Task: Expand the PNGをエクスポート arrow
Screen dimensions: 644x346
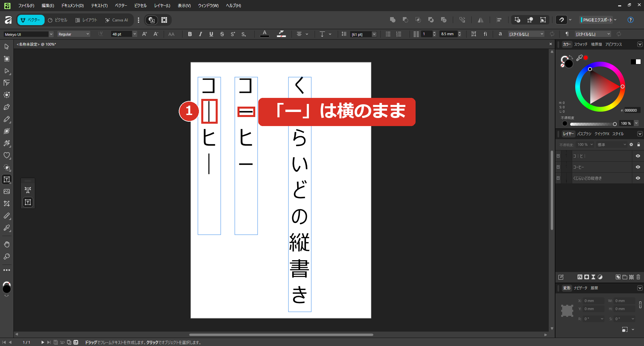Action: pos(615,20)
